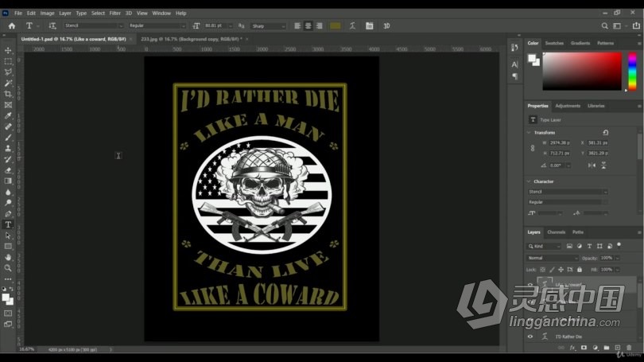Select the Rectangular Marquee tool
This screenshot has height=362, width=644.
8,61
